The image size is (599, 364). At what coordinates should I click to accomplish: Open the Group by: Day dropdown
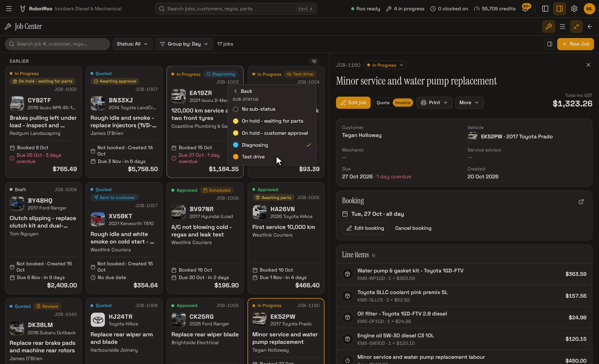184,44
